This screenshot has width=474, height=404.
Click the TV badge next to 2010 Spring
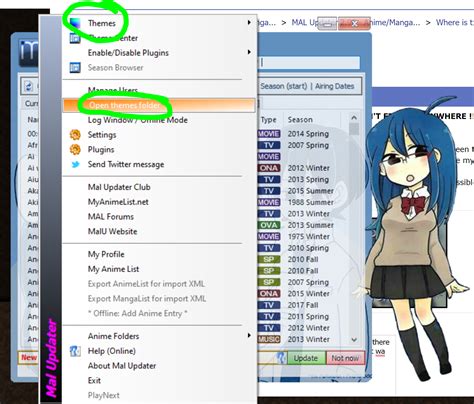pyautogui.click(x=269, y=248)
